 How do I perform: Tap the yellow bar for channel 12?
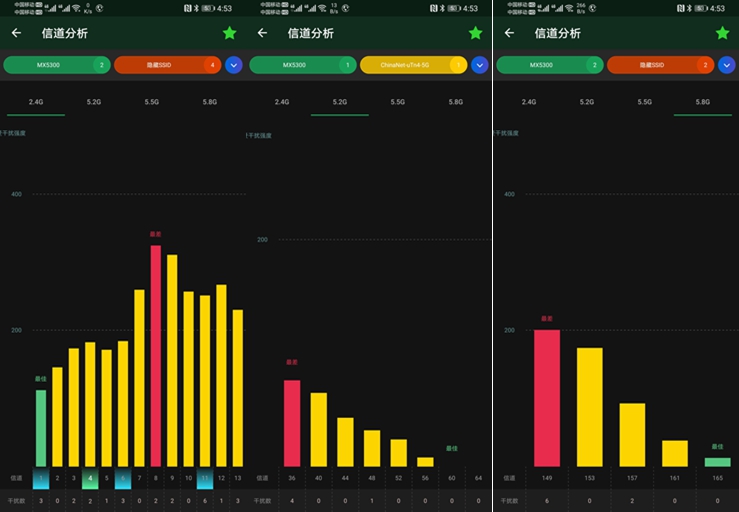tap(221, 375)
